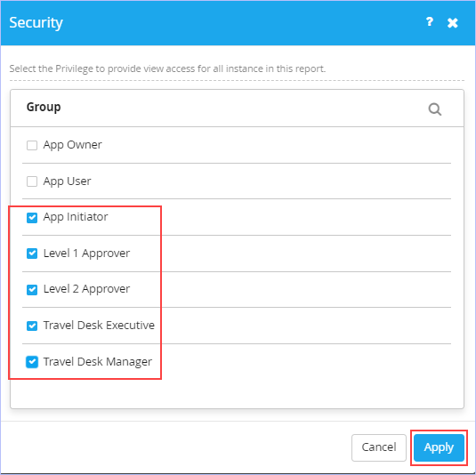Click the Group column header
476x475 pixels.
(44, 107)
